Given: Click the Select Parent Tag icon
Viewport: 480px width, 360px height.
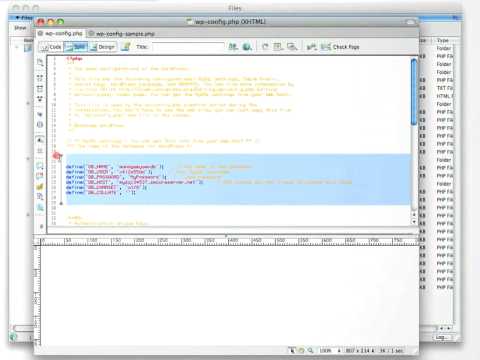Looking at the screenshot, I should click(40, 114).
